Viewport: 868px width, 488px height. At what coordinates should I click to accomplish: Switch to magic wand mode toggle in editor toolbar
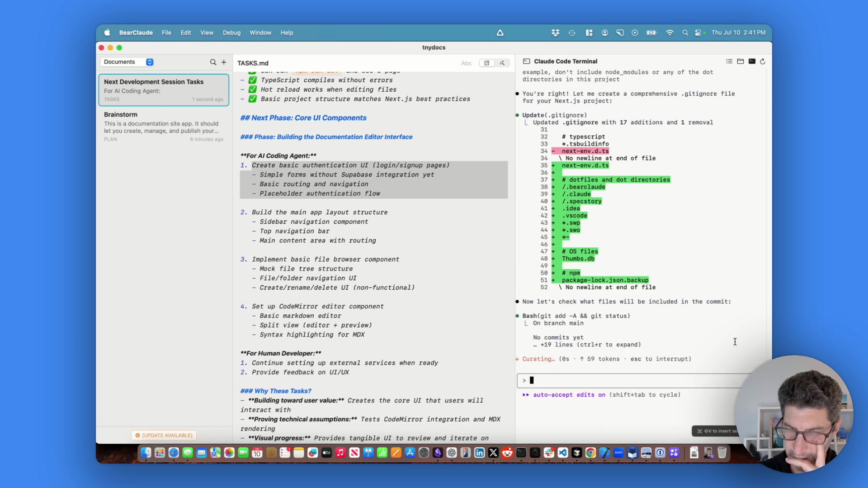coord(502,63)
